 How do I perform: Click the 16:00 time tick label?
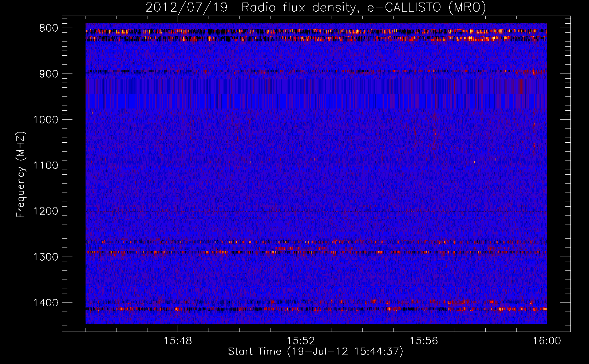[547, 341]
